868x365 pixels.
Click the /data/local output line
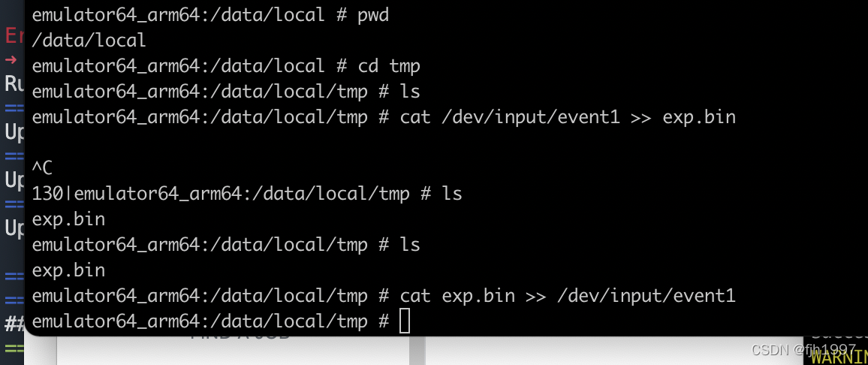pyautogui.click(x=89, y=41)
